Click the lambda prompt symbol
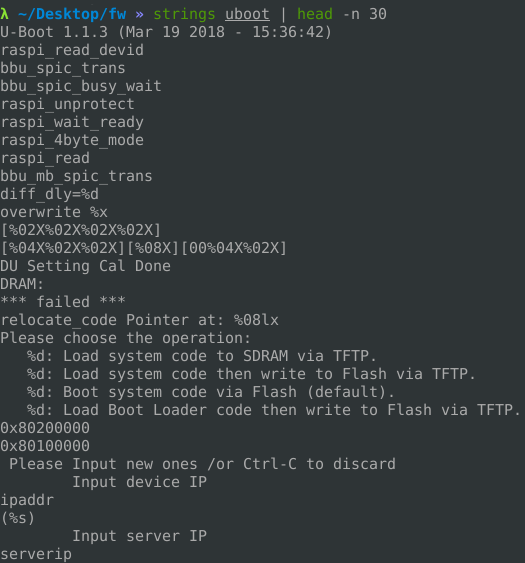The height and width of the screenshot is (563, 525). coord(4,14)
